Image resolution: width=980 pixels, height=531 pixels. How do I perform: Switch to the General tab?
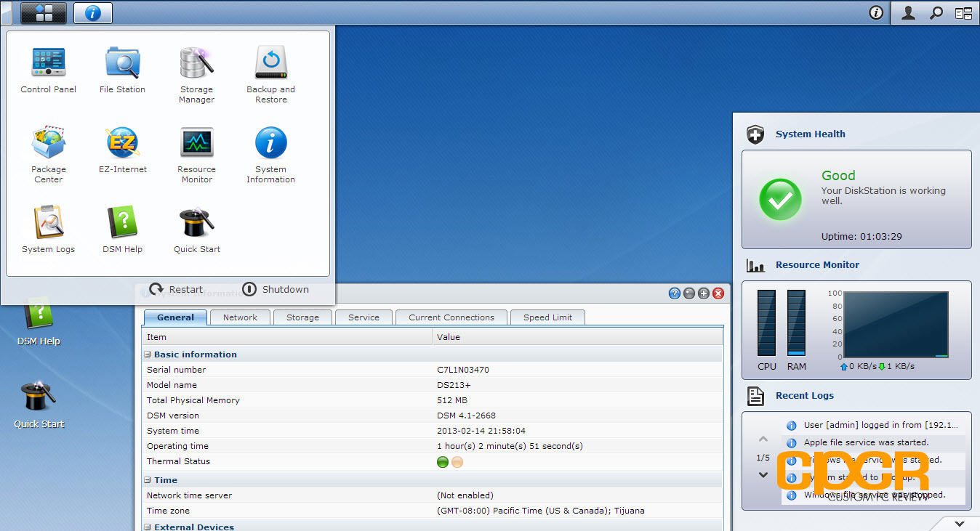point(176,317)
